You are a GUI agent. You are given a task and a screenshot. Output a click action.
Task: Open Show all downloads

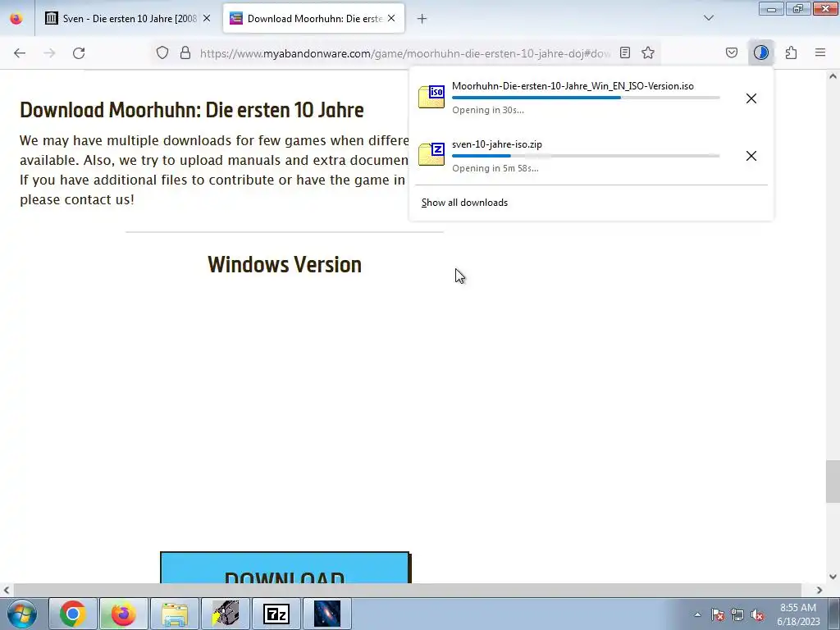[464, 203]
